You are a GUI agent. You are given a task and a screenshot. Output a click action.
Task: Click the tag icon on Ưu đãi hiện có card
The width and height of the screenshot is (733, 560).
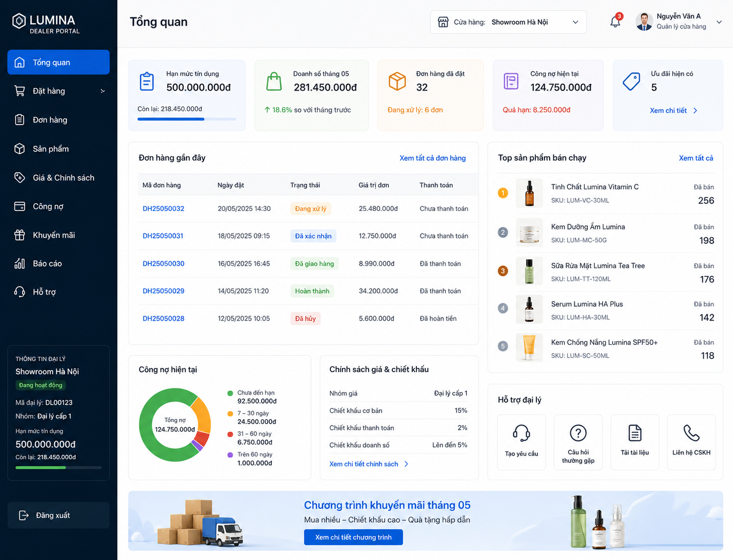pos(632,81)
